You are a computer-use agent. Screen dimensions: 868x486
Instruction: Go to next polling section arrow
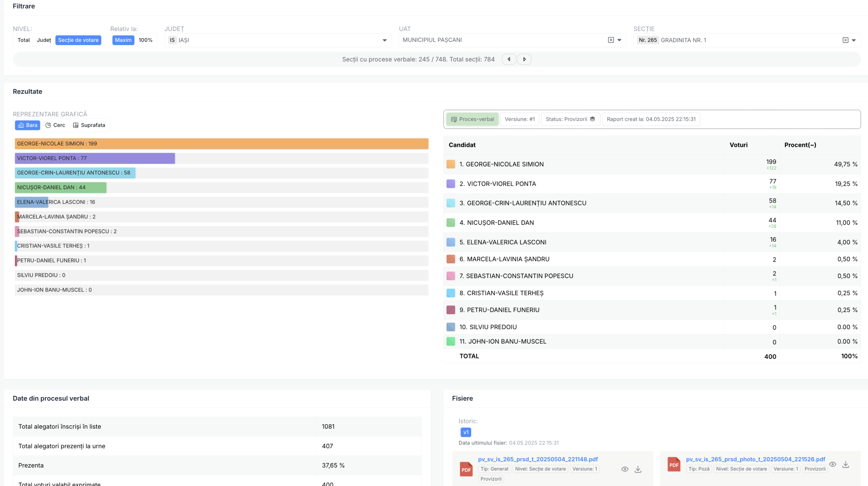pyautogui.click(x=524, y=59)
